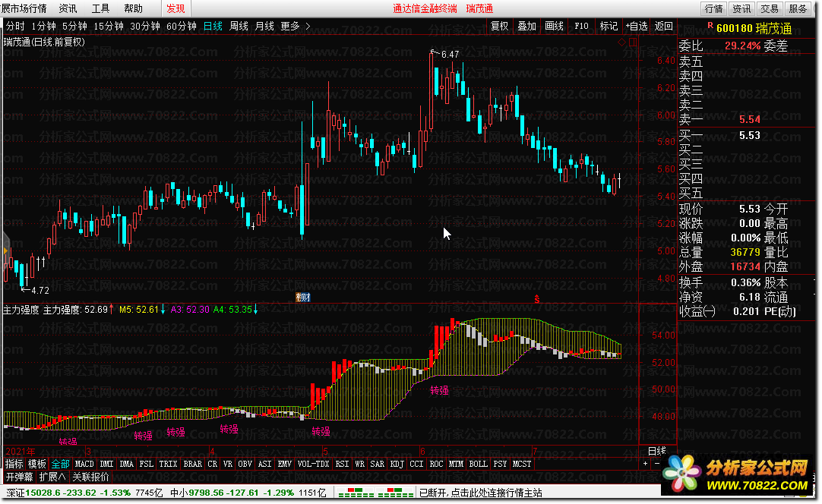
Task: Switch chart to 15分钟 period
Action: pos(109,26)
